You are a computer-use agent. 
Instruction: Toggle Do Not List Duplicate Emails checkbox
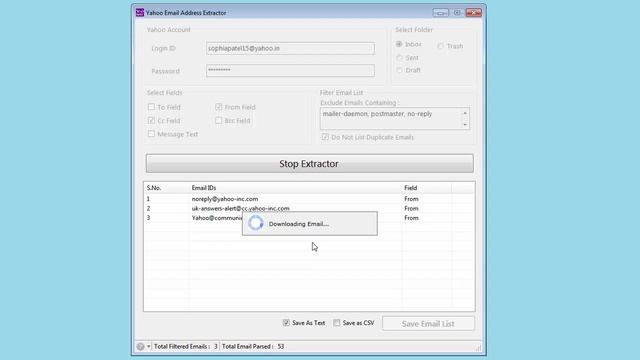coord(325,137)
